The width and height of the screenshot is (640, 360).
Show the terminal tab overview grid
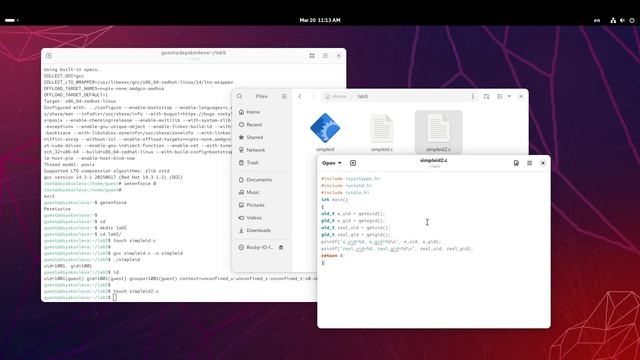tap(312, 56)
